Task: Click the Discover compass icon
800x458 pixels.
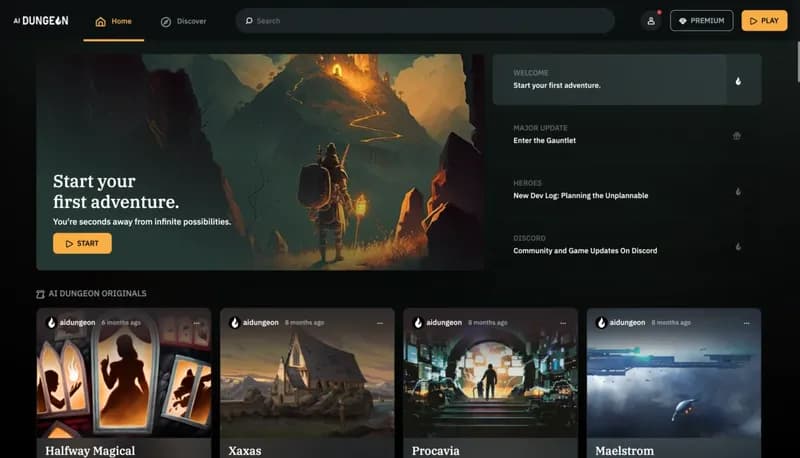Action: point(166,21)
